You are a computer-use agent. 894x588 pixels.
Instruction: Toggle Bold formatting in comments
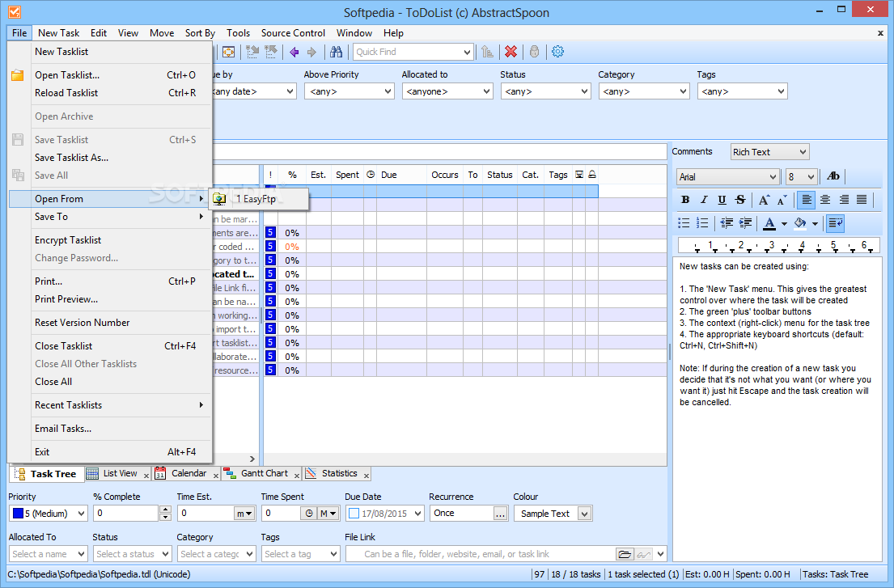pos(685,200)
